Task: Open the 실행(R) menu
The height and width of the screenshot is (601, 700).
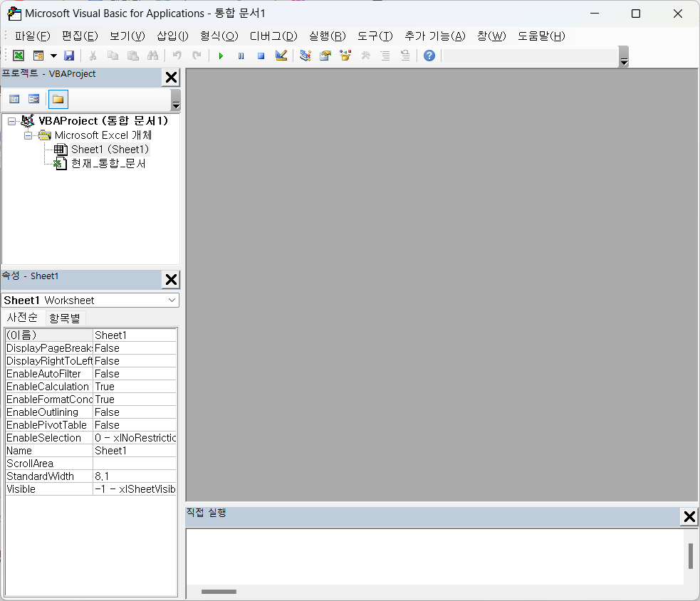Action: tap(328, 36)
